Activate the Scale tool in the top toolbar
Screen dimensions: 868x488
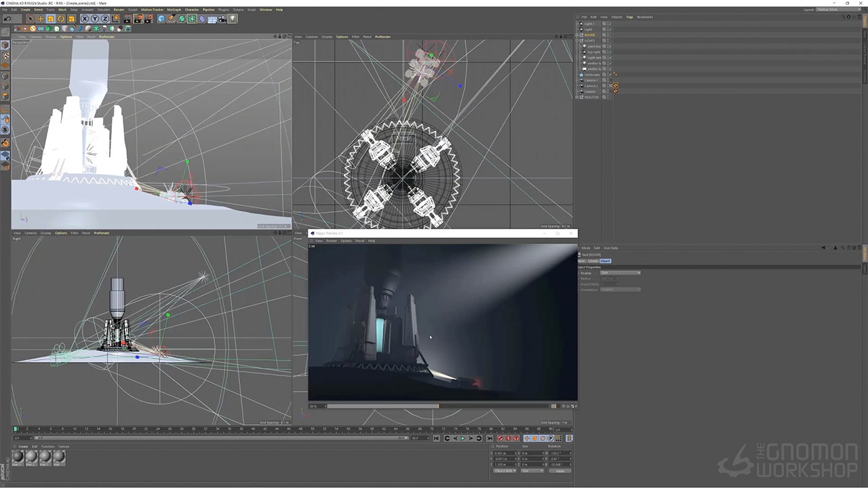pyautogui.click(x=51, y=19)
